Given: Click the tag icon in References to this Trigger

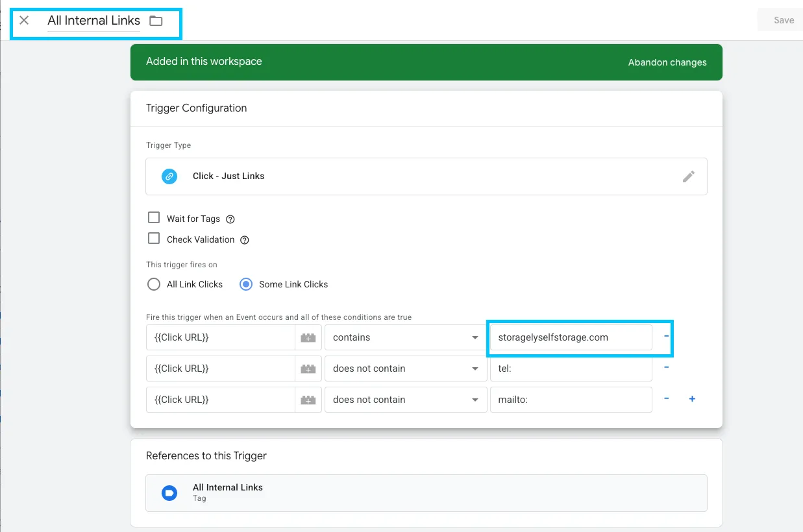Looking at the screenshot, I should [169, 493].
